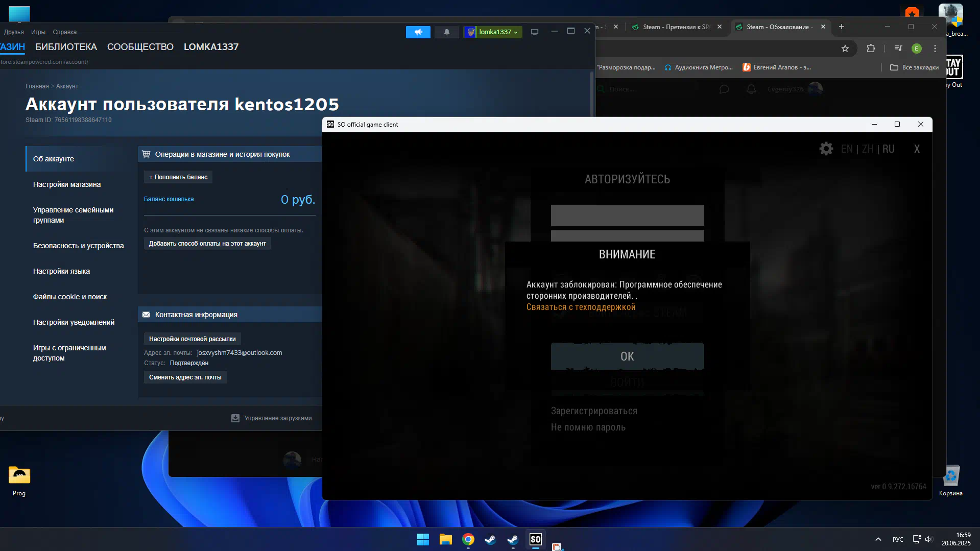This screenshot has width=980, height=551.
Task: Click Сменить адрес эл. почты button
Action: coord(185,377)
